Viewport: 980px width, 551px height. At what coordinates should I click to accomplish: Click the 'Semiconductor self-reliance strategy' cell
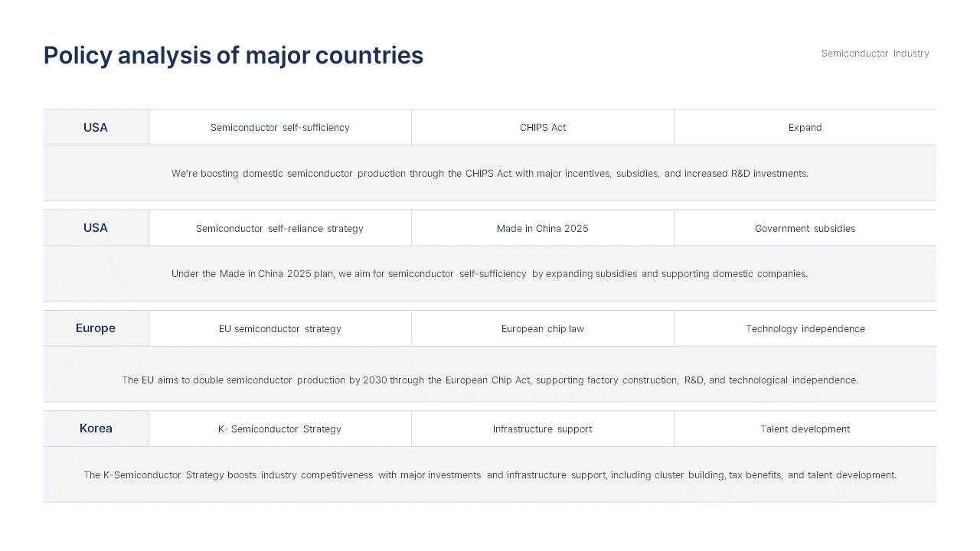click(279, 229)
